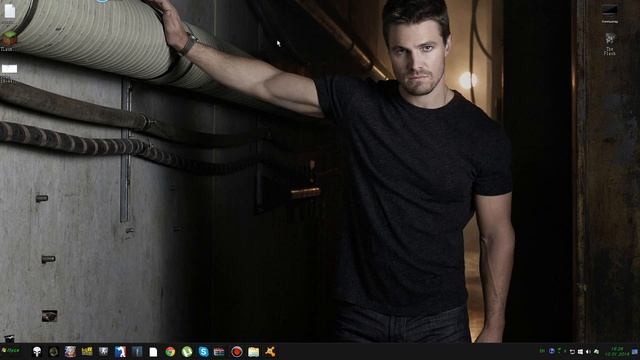Open the Computer desktop icon
The image size is (640, 360).
pyautogui.click(x=609, y=13)
